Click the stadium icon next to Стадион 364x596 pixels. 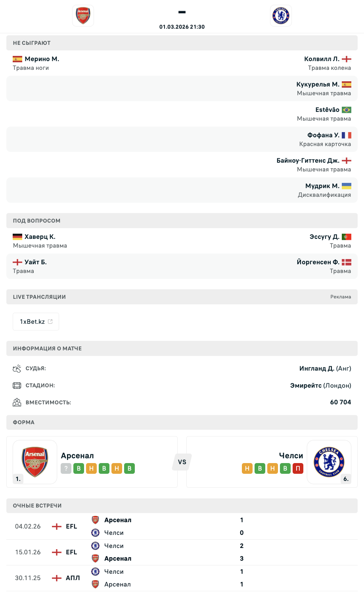click(17, 385)
